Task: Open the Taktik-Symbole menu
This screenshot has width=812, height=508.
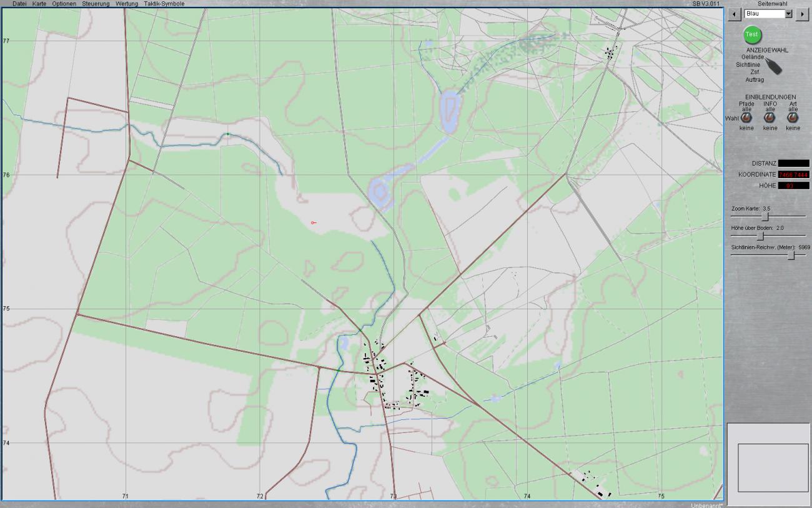Action: click(164, 4)
